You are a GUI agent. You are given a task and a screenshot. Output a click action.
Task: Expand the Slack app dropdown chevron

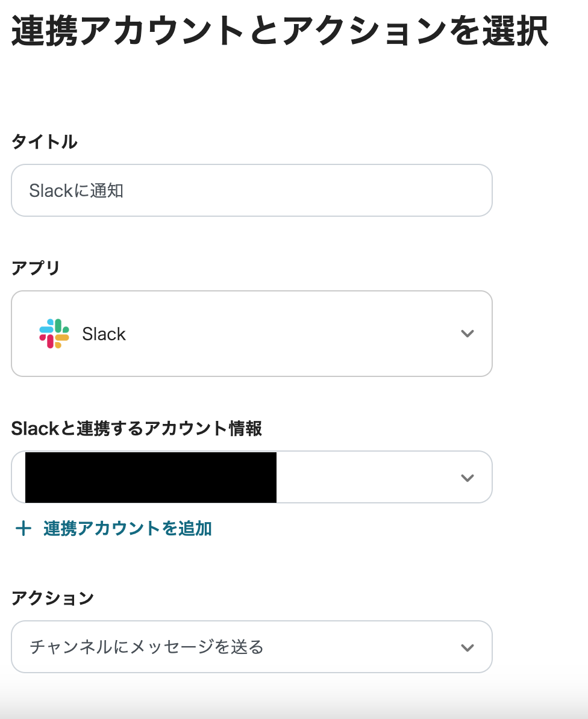click(x=467, y=334)
